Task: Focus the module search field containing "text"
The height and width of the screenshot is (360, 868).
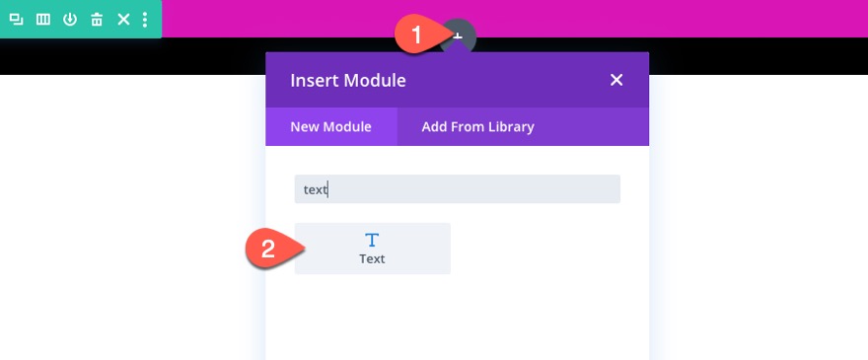Action: [x=458, y=189]
